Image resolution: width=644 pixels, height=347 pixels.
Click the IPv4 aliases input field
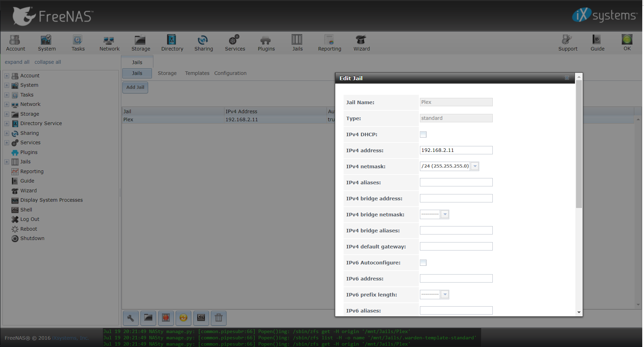coord(456,182)
